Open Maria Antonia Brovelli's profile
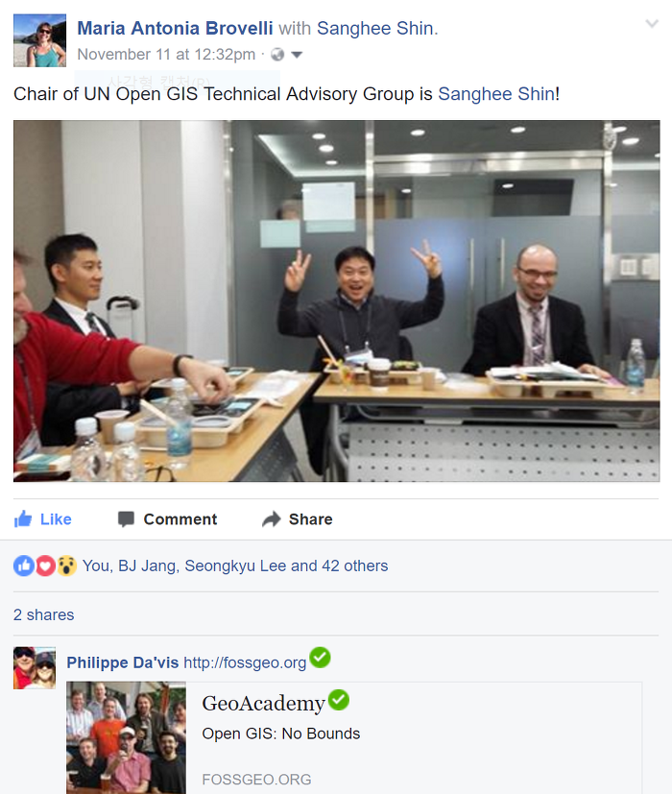This screenshot has width=672, height=794. (175, 29)
